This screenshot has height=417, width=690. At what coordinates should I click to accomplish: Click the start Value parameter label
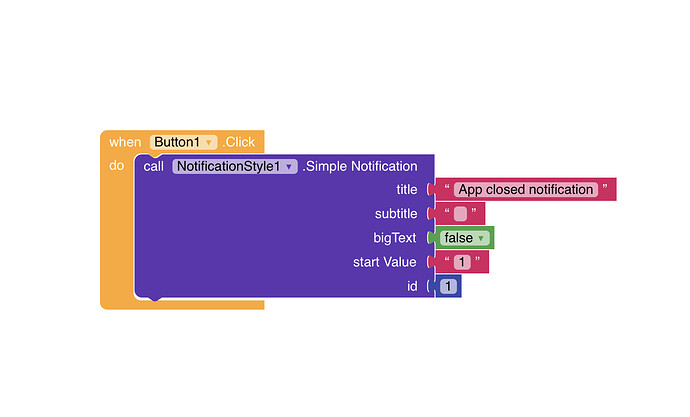tap(385, 262)
